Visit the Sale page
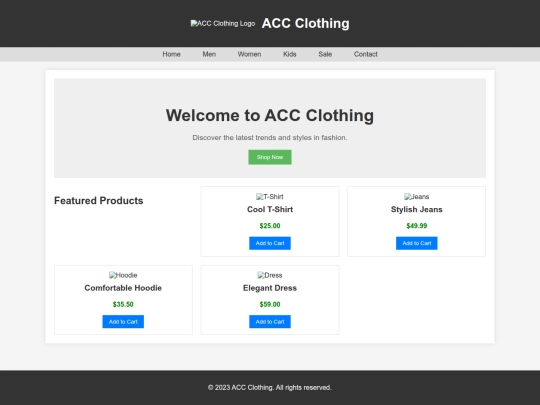The width and height of the screenshot is (540, 405). (325, 54)
